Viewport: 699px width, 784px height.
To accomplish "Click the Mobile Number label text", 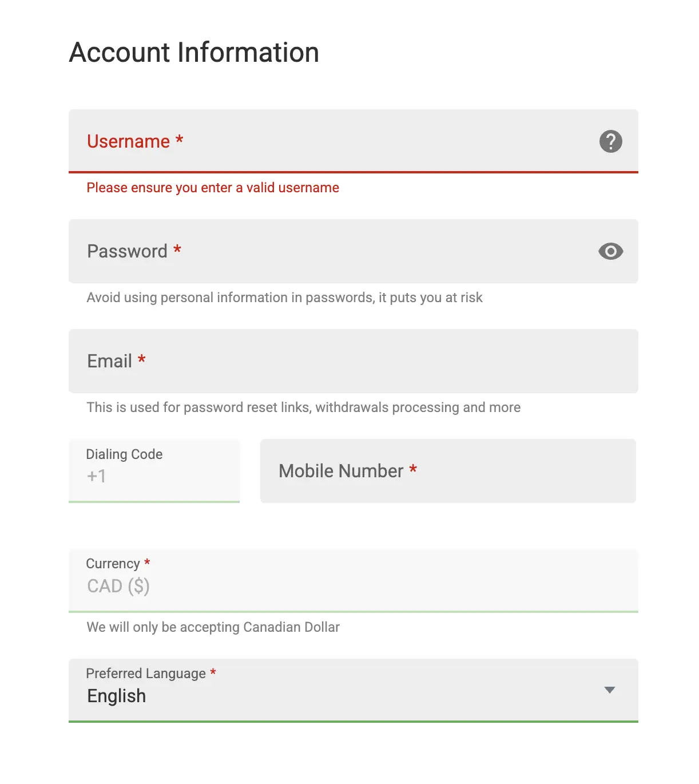I will click(x=348, y=471).
